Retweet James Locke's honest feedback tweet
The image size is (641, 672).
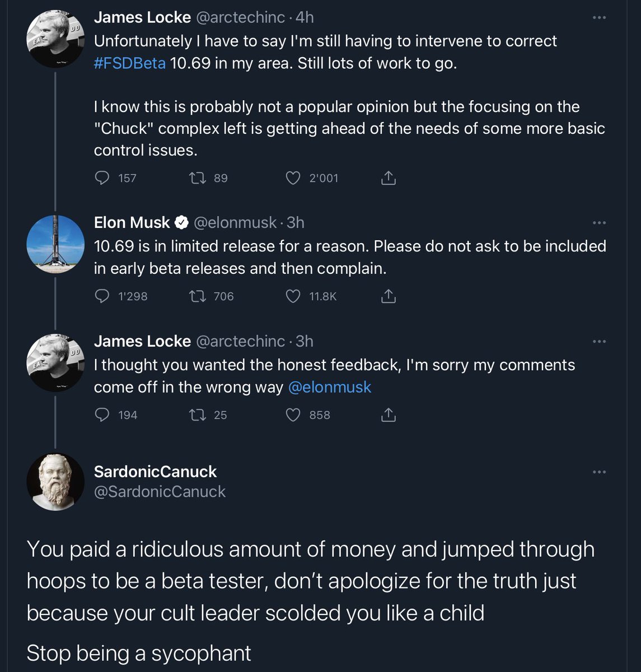pyautogui.click(x=196, y=415)
